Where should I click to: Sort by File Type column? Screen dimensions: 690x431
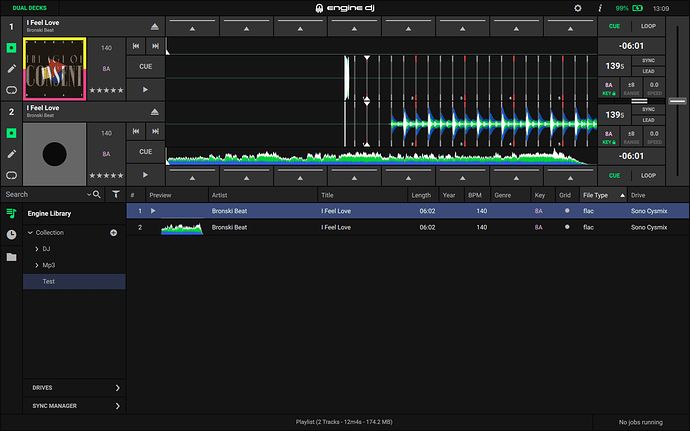point(603,195)
